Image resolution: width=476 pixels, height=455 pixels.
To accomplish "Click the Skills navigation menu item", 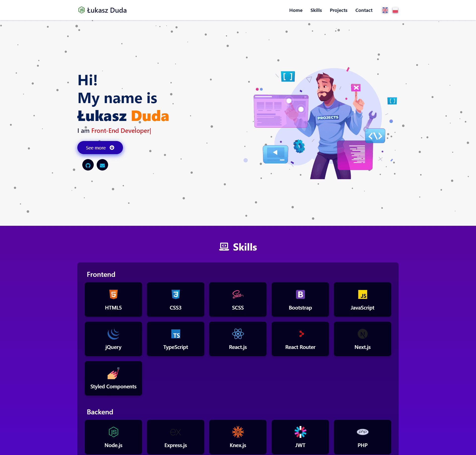I will click(316, 10).
